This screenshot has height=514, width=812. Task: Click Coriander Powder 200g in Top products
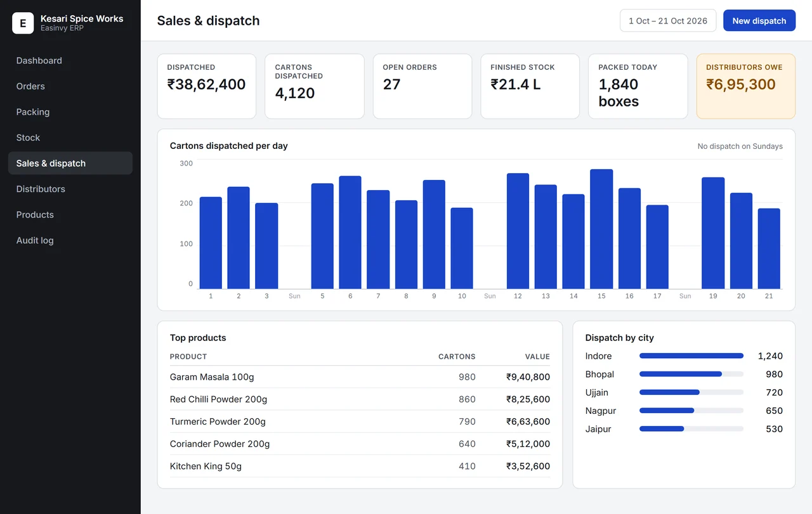360,444
